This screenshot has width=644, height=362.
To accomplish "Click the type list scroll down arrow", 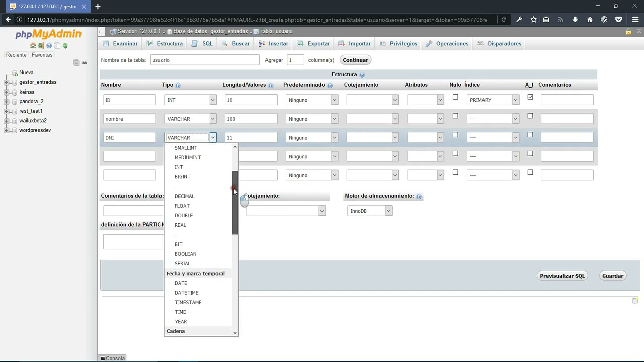I will pyautogui.click(x=235, y=333).
